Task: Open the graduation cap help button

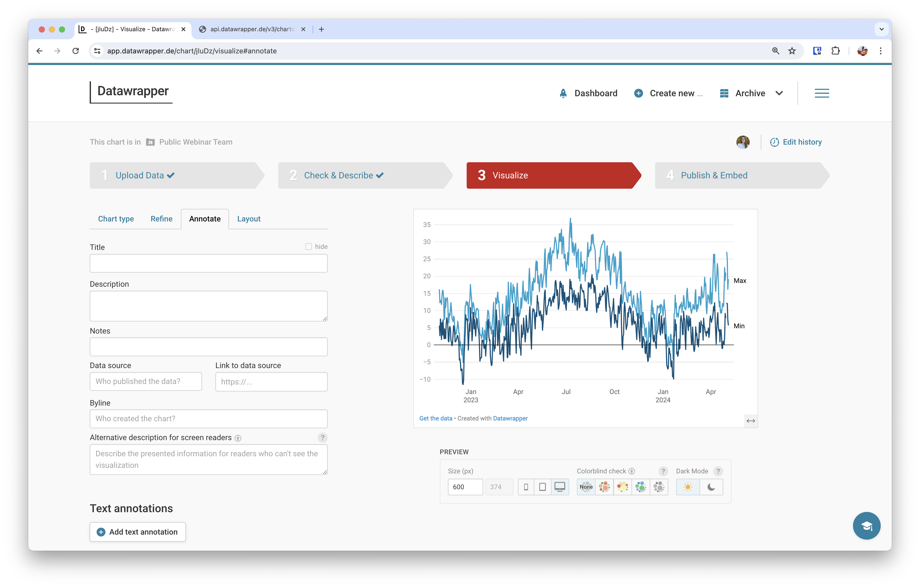Action: pyautogui.click(x=867, y=526)
